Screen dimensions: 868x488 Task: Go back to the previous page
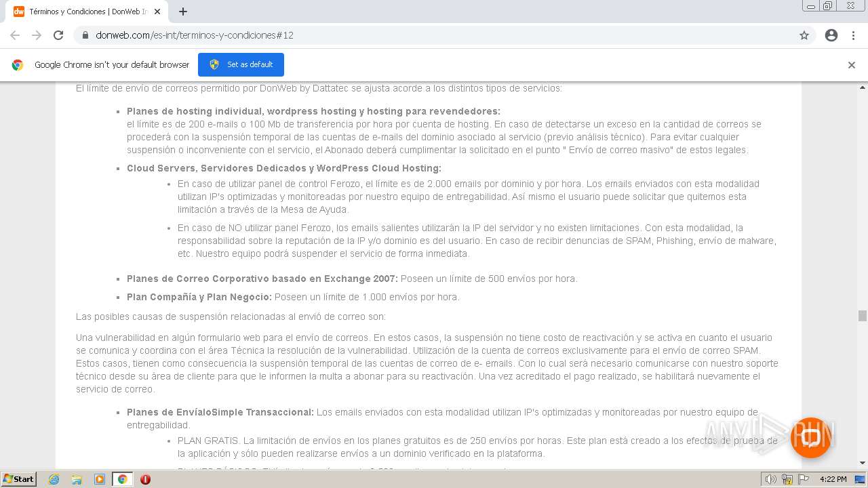(x=15, y=35)
